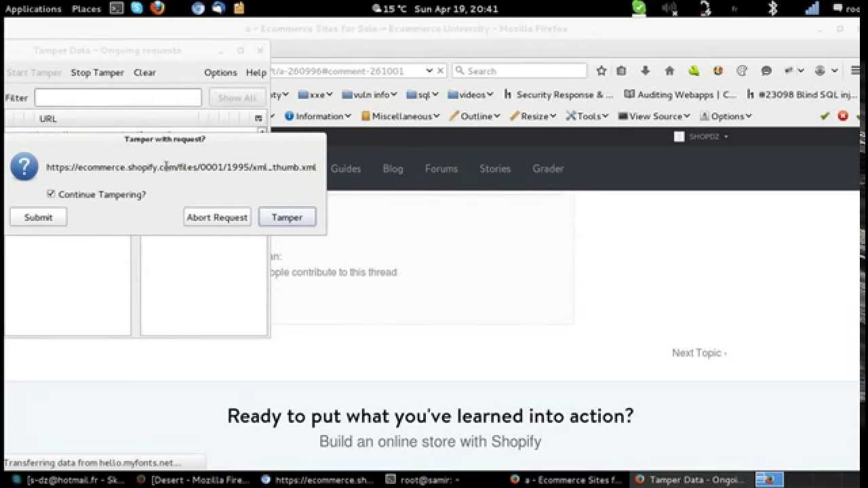
Task: Open the Information developer toolbar dropdown
Action: point(318,116)
